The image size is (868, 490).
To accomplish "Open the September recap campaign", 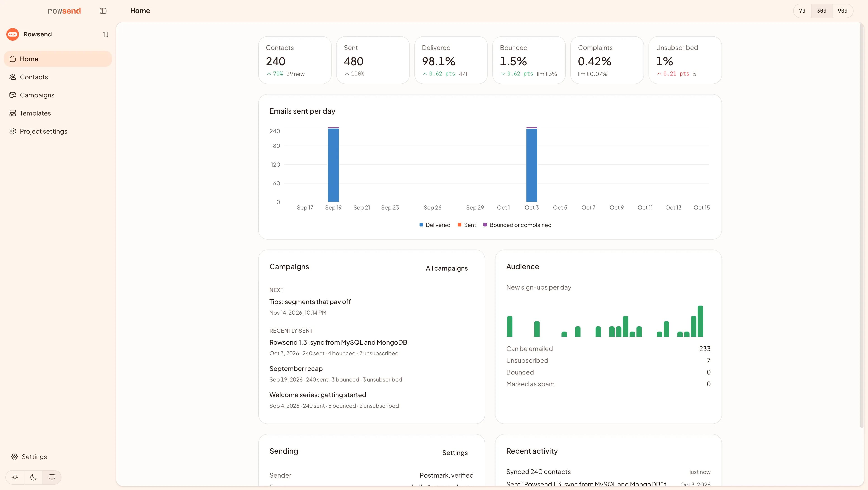I will [296, 369].
